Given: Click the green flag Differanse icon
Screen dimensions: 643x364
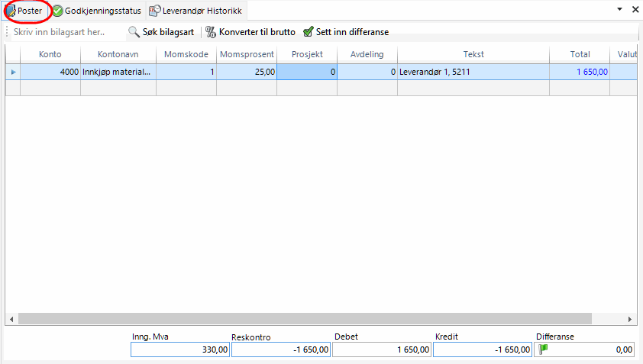Looking at the screenshot, I should pyautogui.click(x=544, y=349).
